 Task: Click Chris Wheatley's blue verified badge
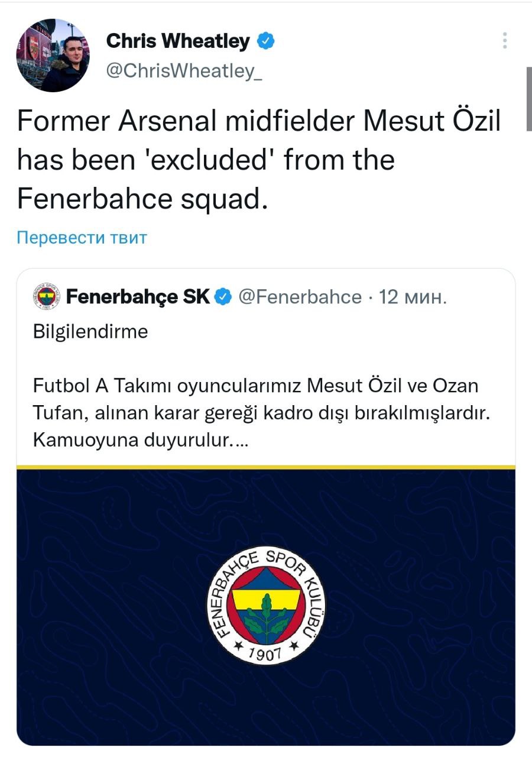point(265,41)
